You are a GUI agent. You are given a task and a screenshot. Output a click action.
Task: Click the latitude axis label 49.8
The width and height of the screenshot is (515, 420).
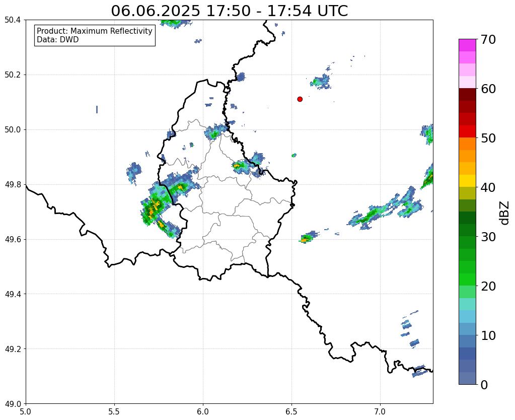click(x=13, y=184)
